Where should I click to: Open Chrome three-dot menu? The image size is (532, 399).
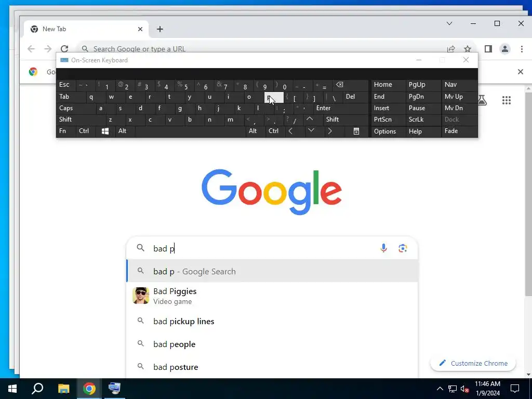[x=522, y=49]
